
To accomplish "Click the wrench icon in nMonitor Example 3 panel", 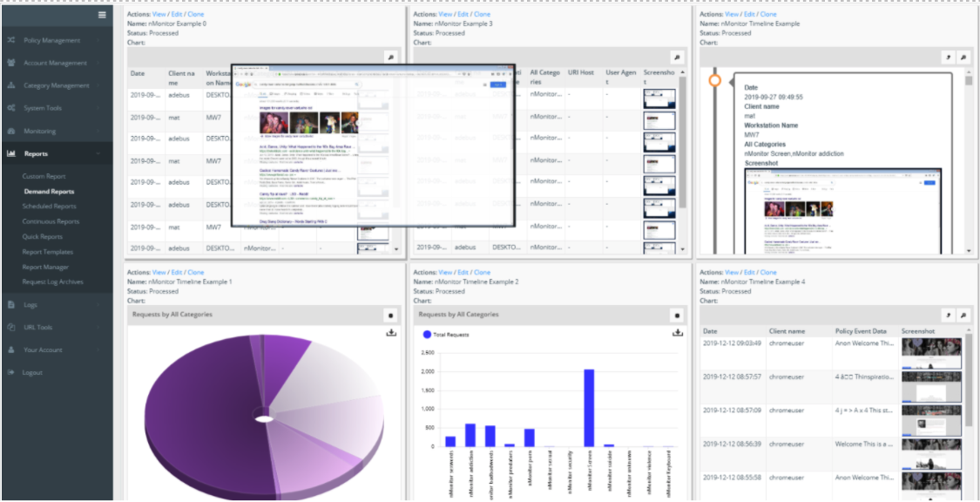I will (x=676, y=57).
